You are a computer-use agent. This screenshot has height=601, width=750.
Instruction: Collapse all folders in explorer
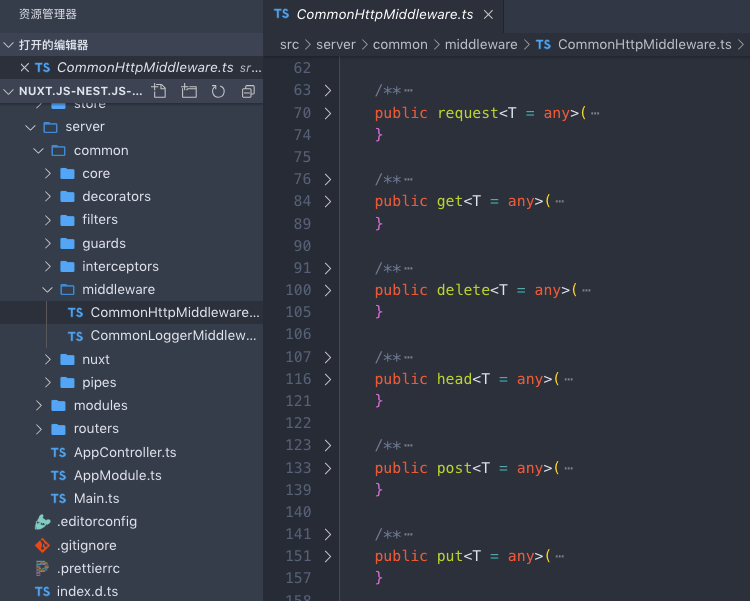coord(248,91)
